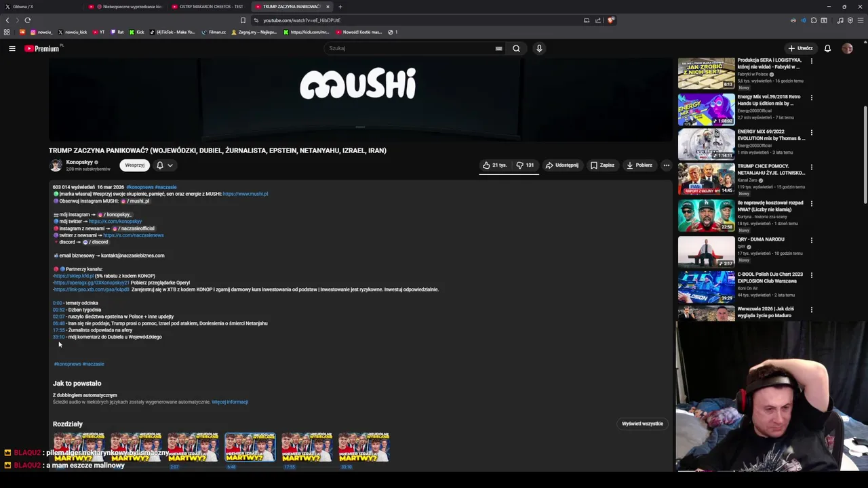Close the TRUMP ZACZYNA PANIKOWAĆ tab
Screen dimensions: 868x488
coord(328,7)
